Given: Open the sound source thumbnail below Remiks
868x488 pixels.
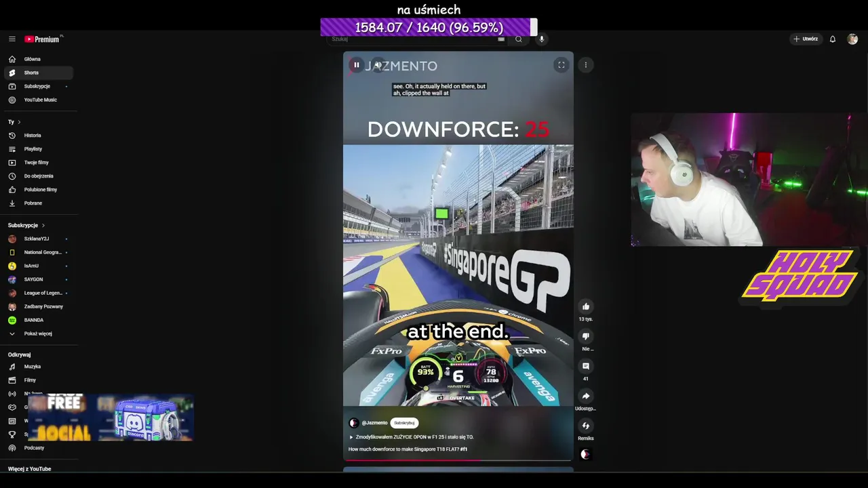Looking at the screenshot, I should (585, 454).
